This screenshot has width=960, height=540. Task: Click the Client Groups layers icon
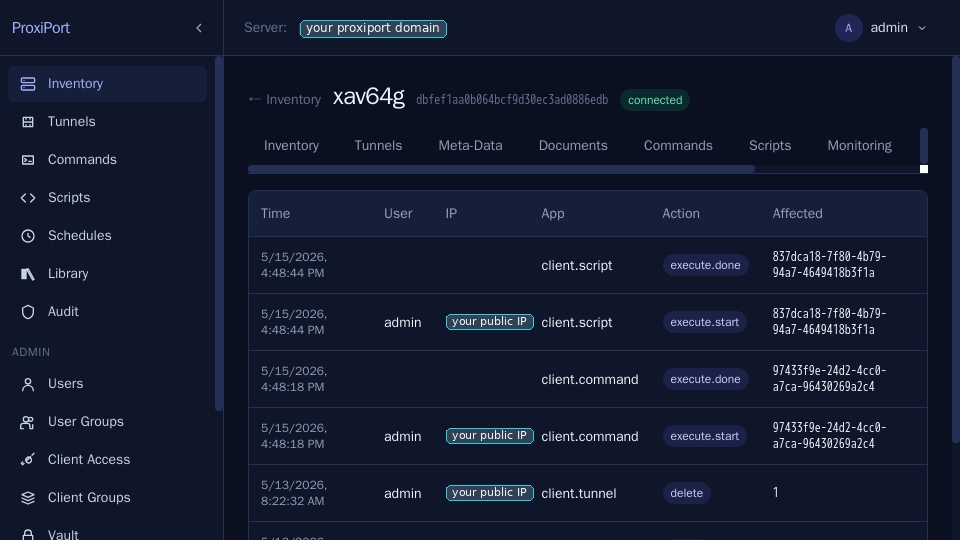[x=28, y=498]
